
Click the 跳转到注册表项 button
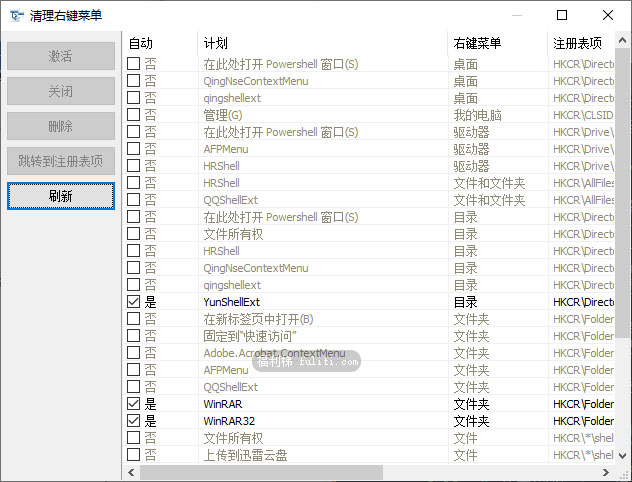[60, 161]
